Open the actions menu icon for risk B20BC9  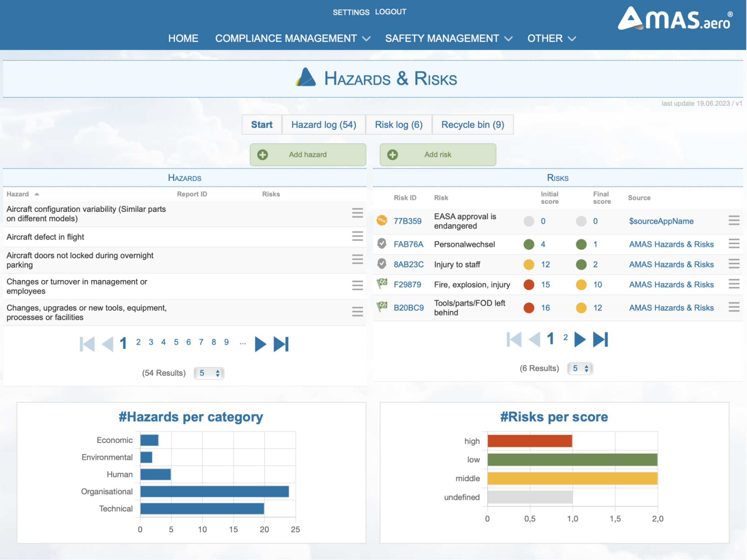click(734, 307)
